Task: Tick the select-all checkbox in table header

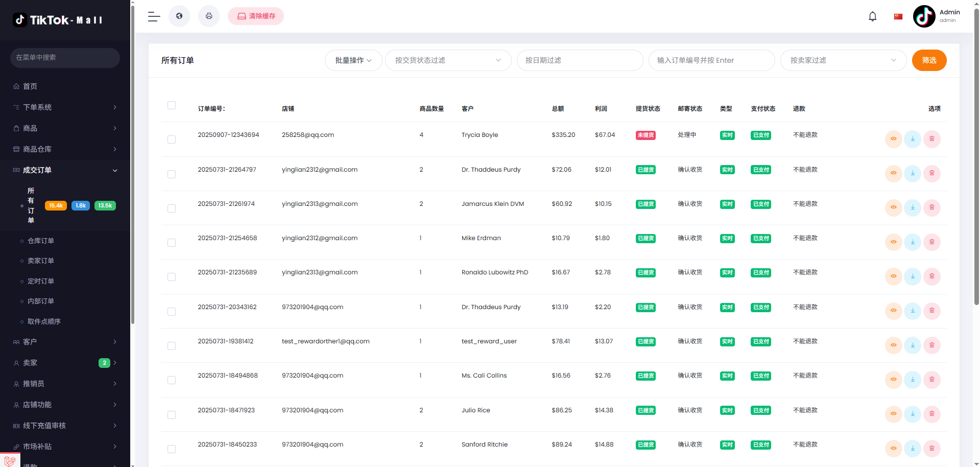Action: click(x=172, y=105)
